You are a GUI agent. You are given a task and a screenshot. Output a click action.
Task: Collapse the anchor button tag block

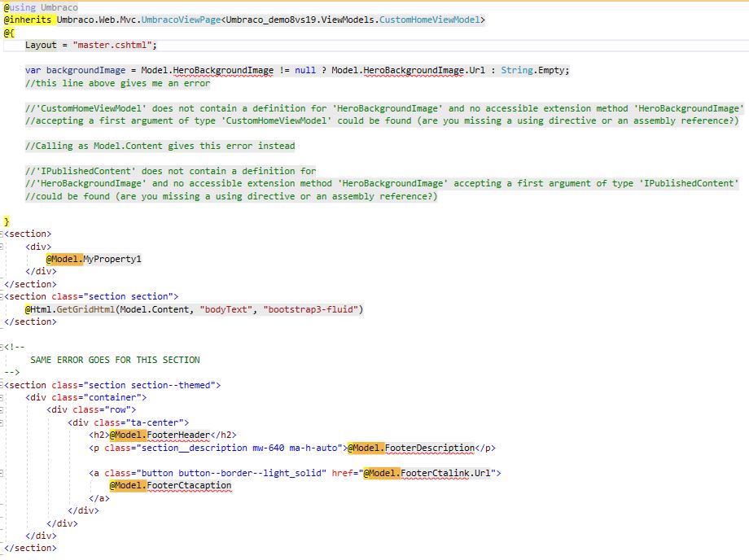tap(2, 473)
